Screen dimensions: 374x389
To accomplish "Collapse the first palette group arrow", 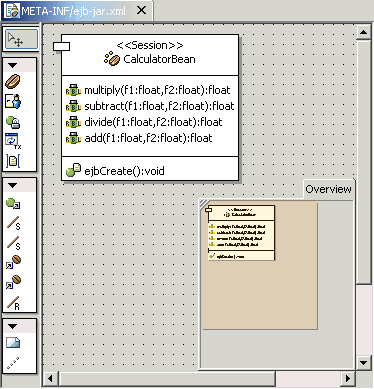I will [12, 66].
